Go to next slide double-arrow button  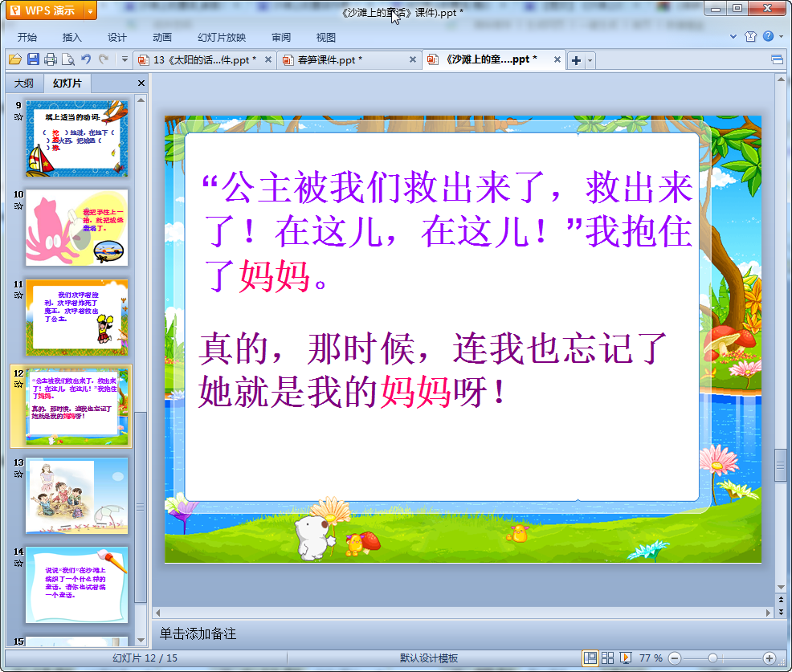pos(781,612)
